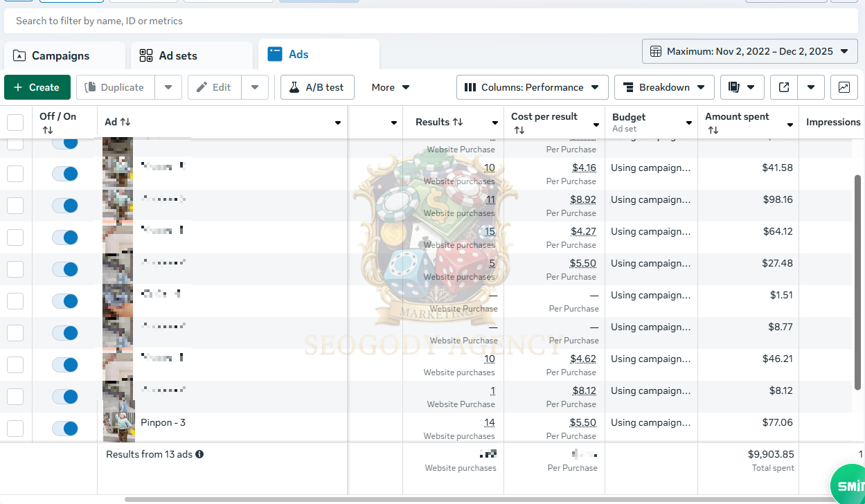Image resolution: width=865 pixels, height=504 pixels.
Task: Click the $4.16 cost per result
Action: tap(584, 168)
